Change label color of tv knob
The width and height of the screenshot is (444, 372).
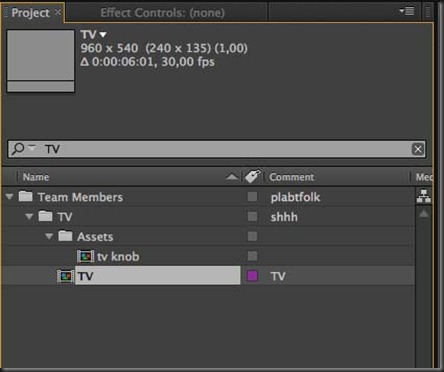(x=252, y=256)
